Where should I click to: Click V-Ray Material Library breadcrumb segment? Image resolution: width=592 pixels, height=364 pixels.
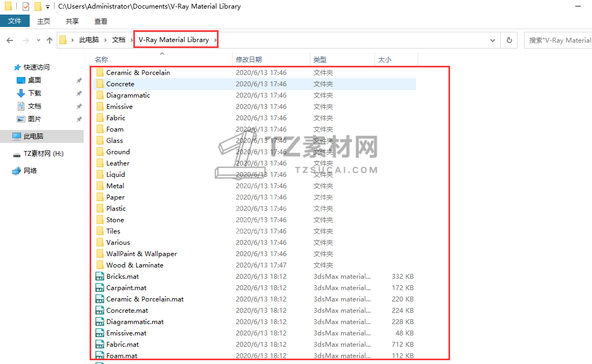[174, 39]
